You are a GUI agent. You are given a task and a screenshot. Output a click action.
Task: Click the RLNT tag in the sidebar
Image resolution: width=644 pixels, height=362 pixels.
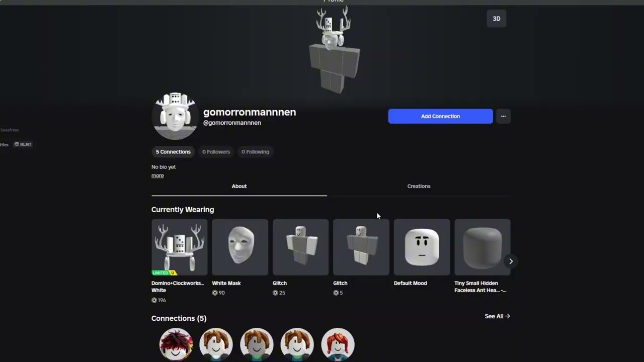click(23, 144)
